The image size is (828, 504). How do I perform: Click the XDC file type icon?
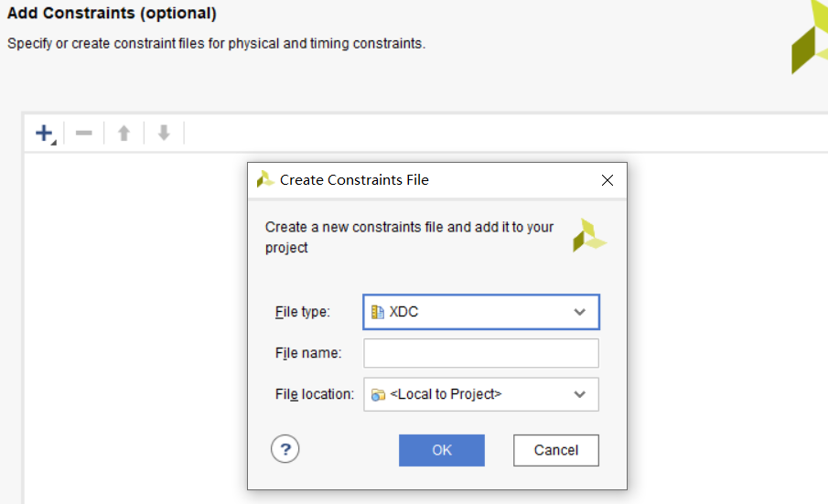(x=378, y=312)
